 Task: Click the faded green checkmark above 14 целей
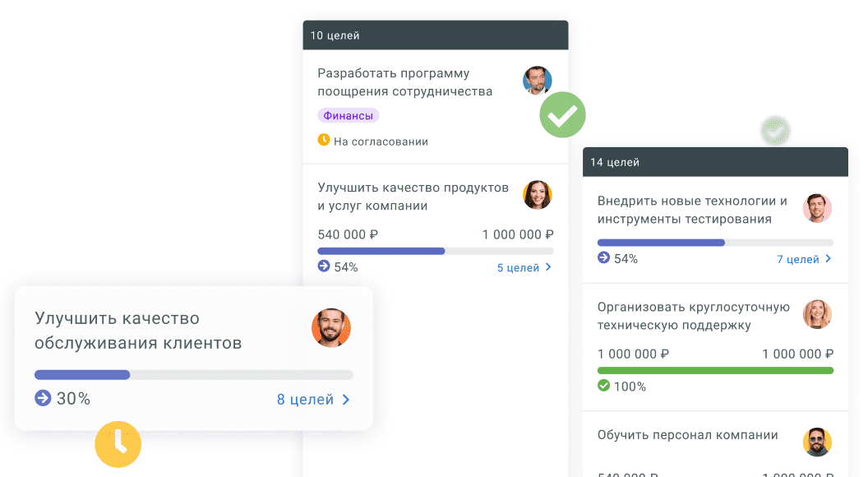point(775,132)
